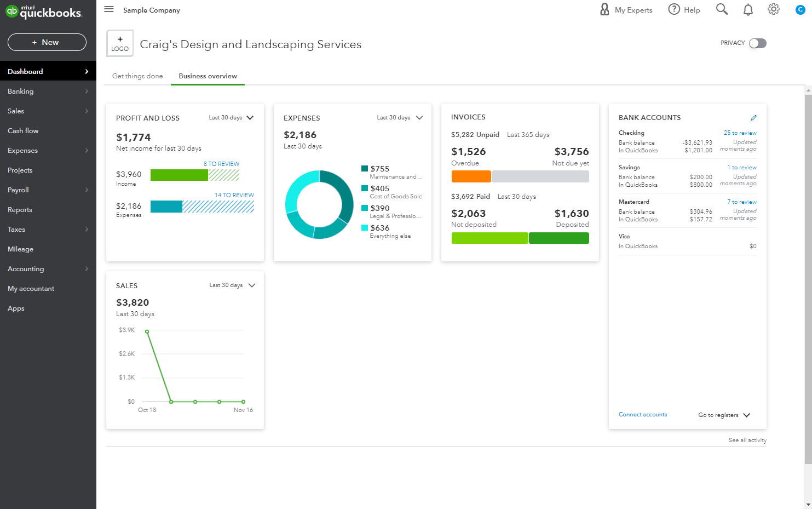The width and height of the screenshot is (812, 509).
Task: Open Expenses period dropdown
Action: pyautogui.click(x=400, y=118)
